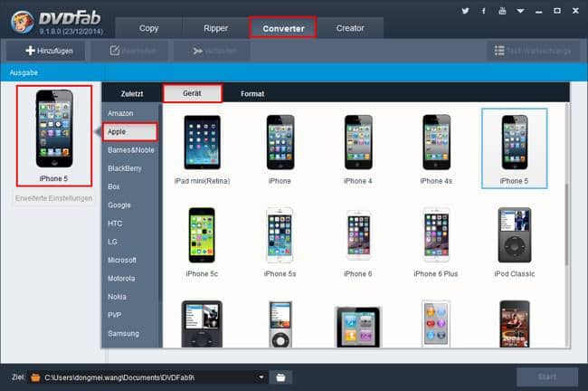This screenshot has height=391, width=588.
Task: Click the orange folder icon beside Ziel
Action: 35,377
